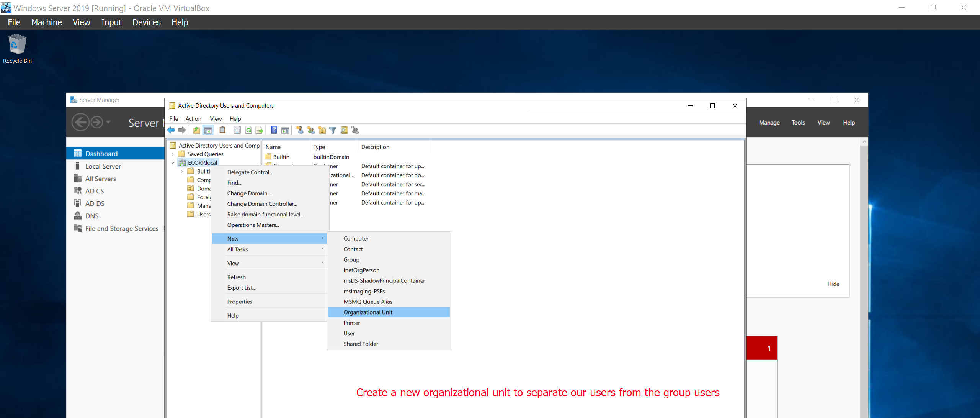Open VirtualBox Devices menu

[146, 23]
